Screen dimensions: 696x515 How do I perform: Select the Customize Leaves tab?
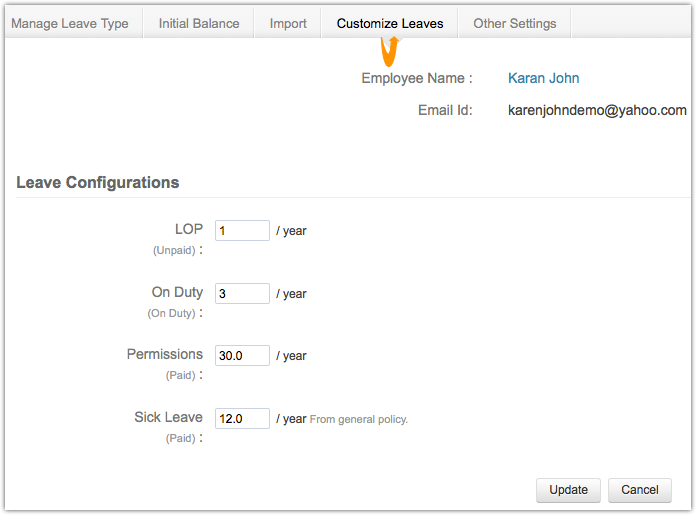coord(390,23)
